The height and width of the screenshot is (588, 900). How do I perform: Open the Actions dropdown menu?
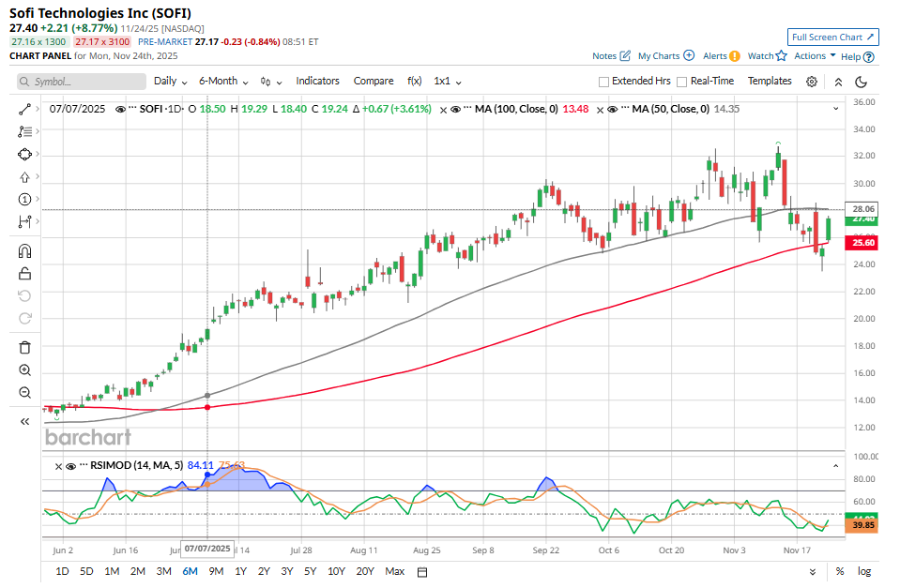click(815, 55)
